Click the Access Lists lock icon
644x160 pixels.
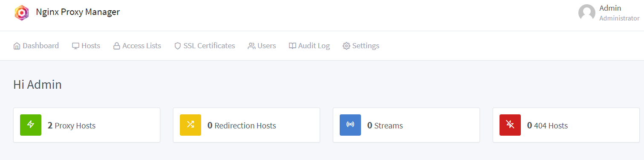pos(116,46)
